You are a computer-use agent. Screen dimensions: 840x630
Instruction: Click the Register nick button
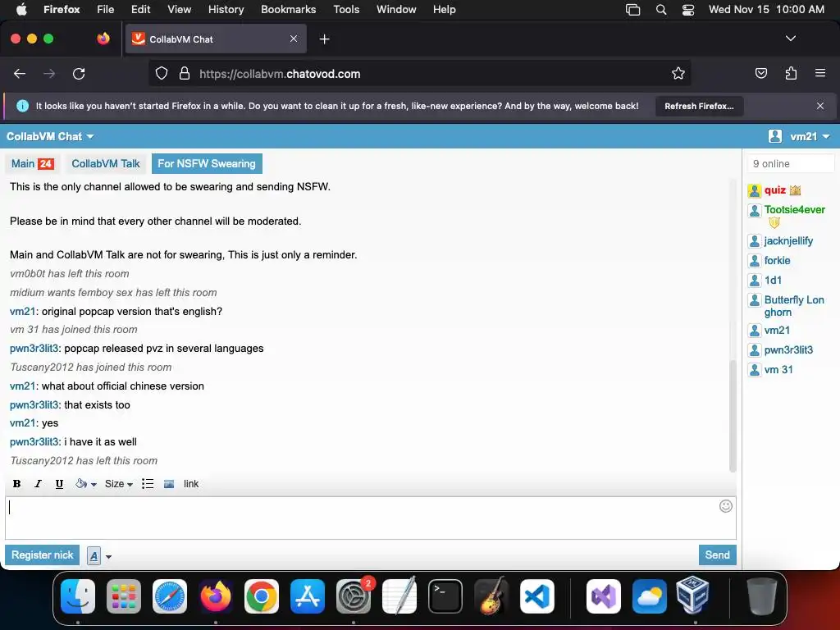coord(43,555)
